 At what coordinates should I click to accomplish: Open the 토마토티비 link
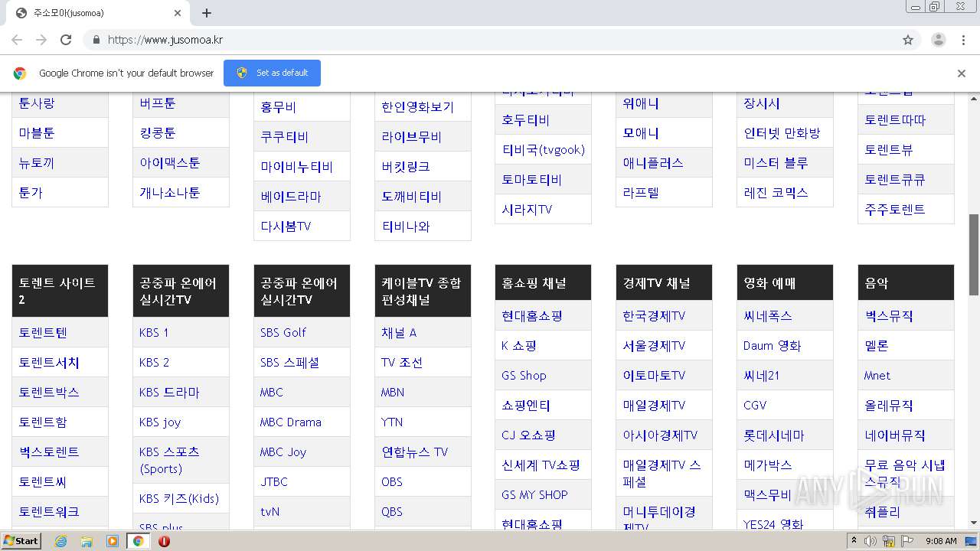[x=532, y=180]
